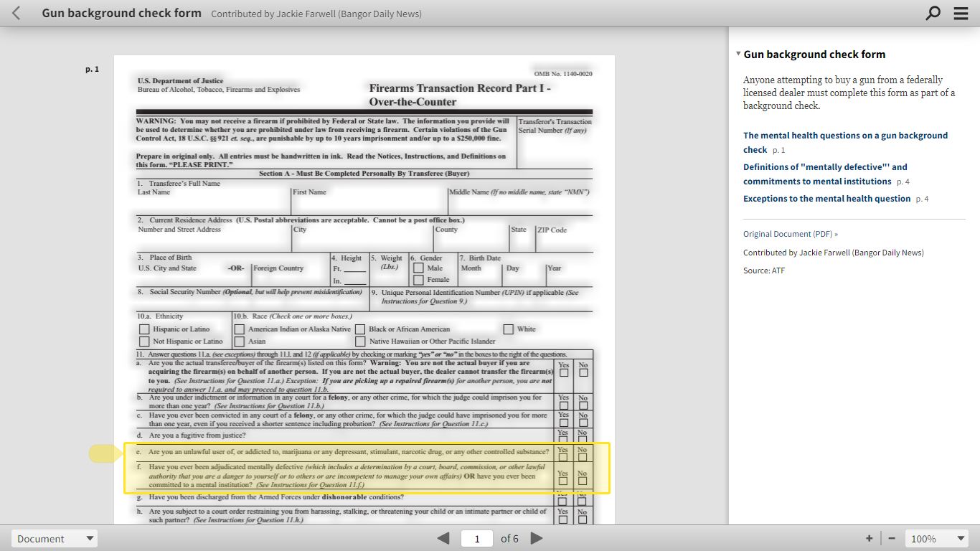Check the Male gender box

(418, 268)
